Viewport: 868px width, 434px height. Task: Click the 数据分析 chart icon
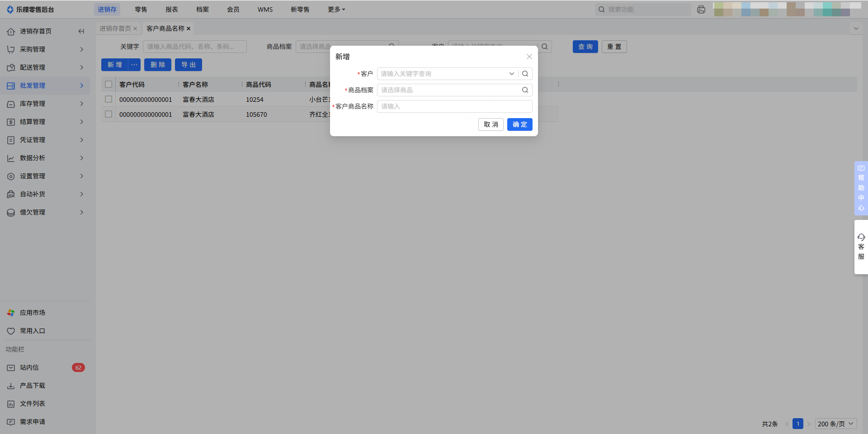tap(11, 158)
